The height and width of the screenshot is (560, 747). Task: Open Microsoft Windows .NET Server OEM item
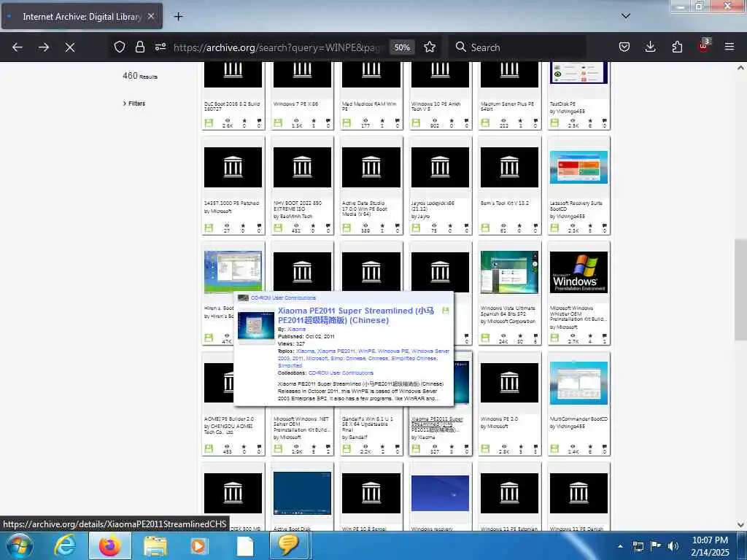point(302,424)
